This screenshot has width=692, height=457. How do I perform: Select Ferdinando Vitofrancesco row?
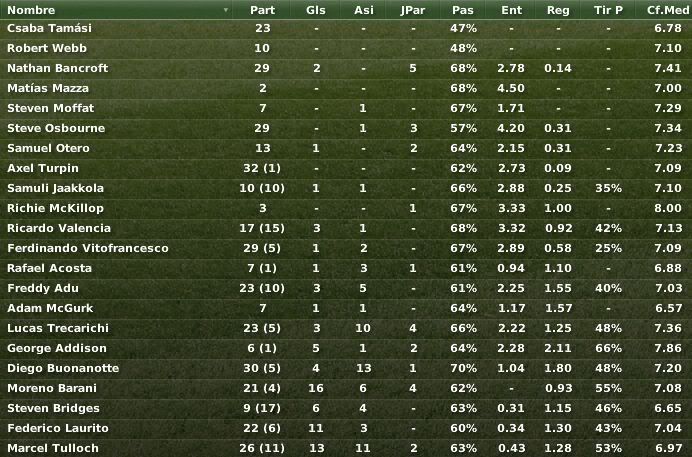(x=346, y=248)
